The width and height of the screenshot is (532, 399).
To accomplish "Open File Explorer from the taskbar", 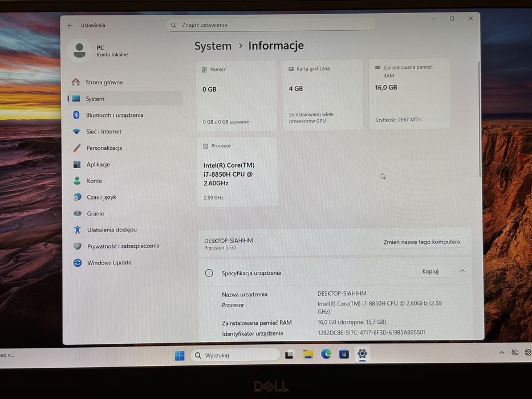I will 308,355.
